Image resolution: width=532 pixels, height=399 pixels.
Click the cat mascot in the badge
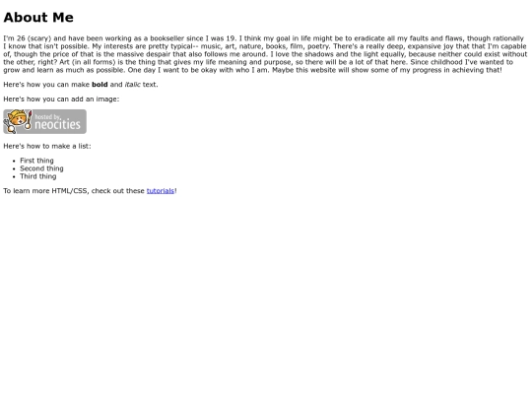tap(17, 119)
